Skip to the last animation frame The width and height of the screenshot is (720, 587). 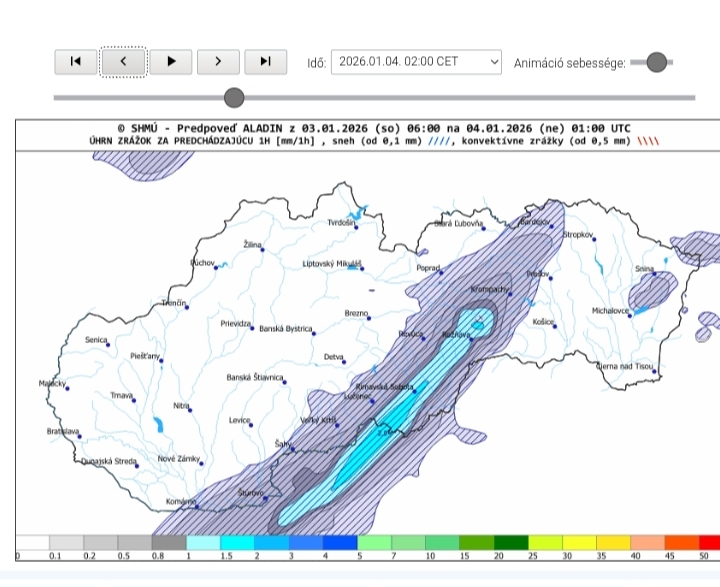[265, 61]
